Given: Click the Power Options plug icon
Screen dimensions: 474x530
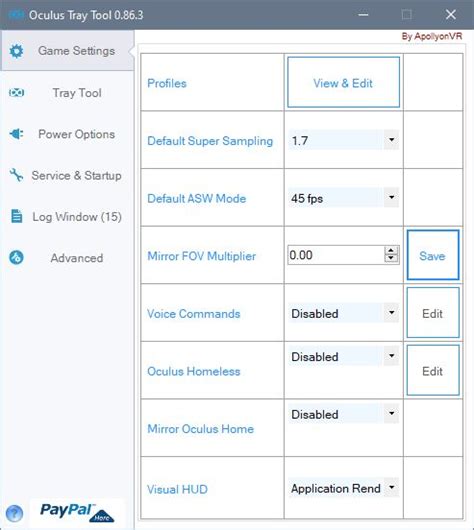Looking at the screenshot, I should coord(16,134).
